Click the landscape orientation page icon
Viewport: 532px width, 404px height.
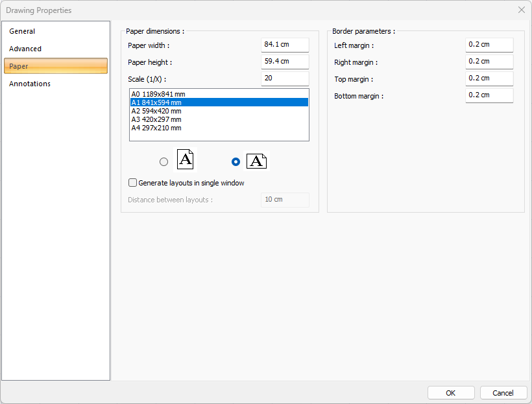click(256, 161)
